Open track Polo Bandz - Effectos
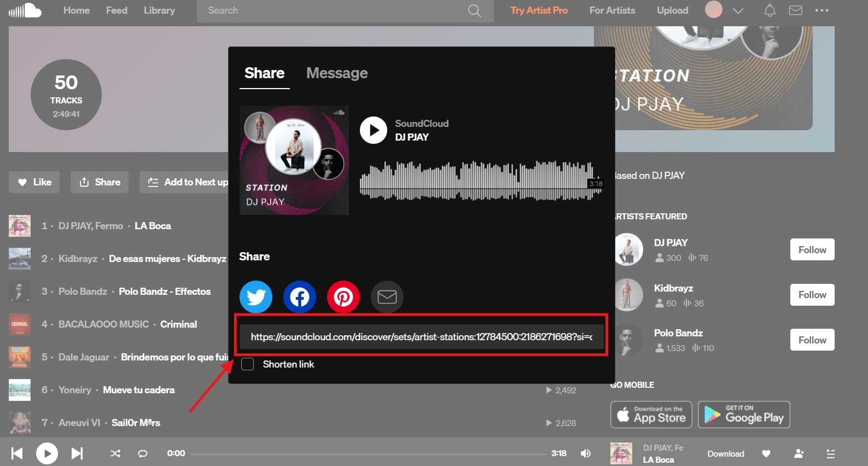The height and width of the screenshot is (466, 868). pos(165,292)
